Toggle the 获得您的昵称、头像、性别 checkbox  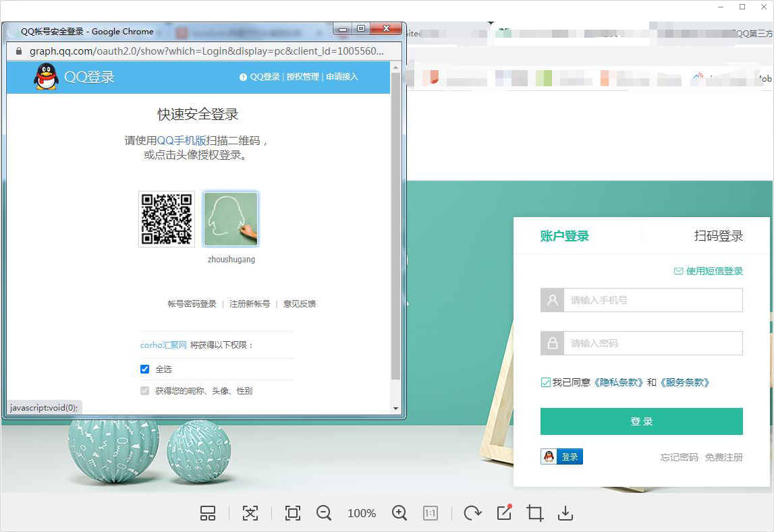tap(144, 391)
